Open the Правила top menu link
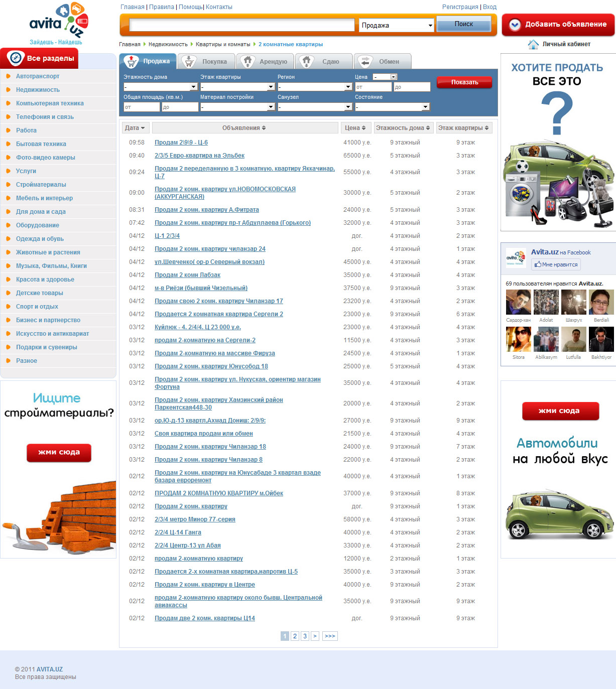 pos(162,7)
